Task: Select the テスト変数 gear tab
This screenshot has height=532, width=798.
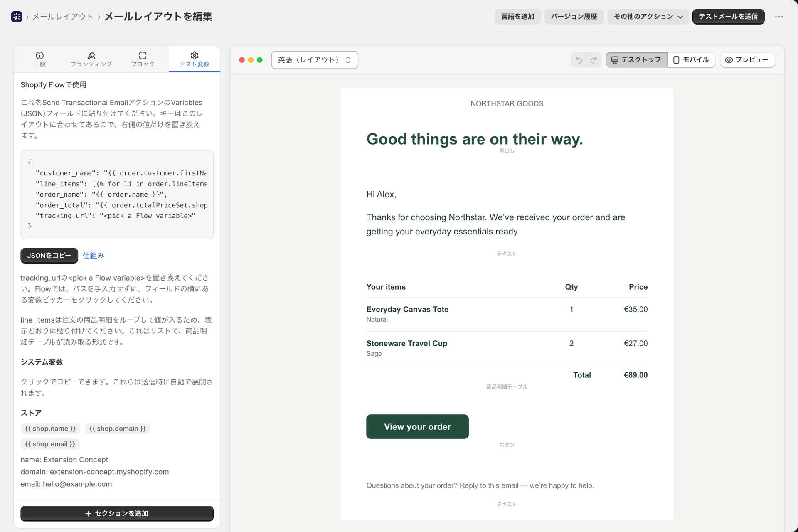Action: (x=194, y=59)
